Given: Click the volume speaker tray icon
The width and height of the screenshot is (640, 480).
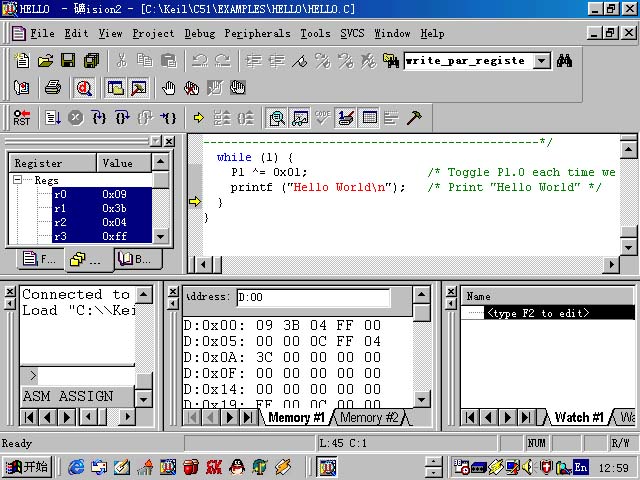Looking at the screenshot, I should pyautogui.click(x=527, y=467).
